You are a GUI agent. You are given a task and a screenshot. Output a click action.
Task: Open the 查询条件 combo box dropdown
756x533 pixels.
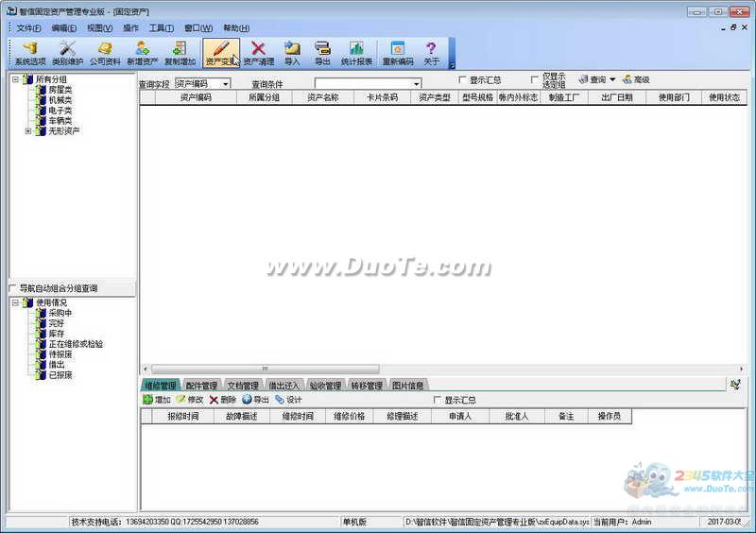coord(416,84)
